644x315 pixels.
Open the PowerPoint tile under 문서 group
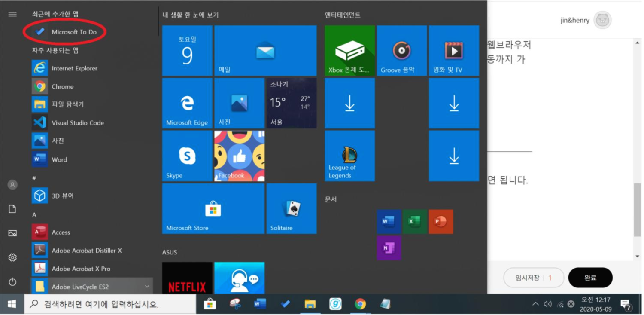point(441,222)
